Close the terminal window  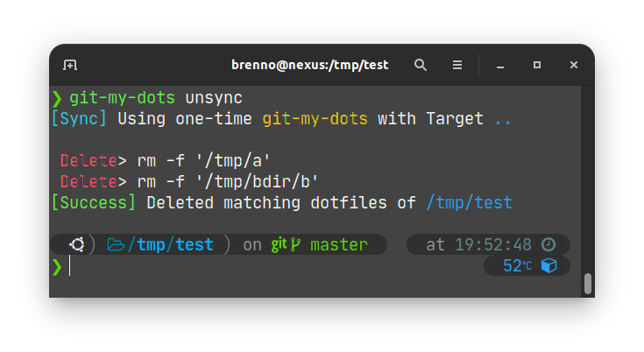pos(574,65)
